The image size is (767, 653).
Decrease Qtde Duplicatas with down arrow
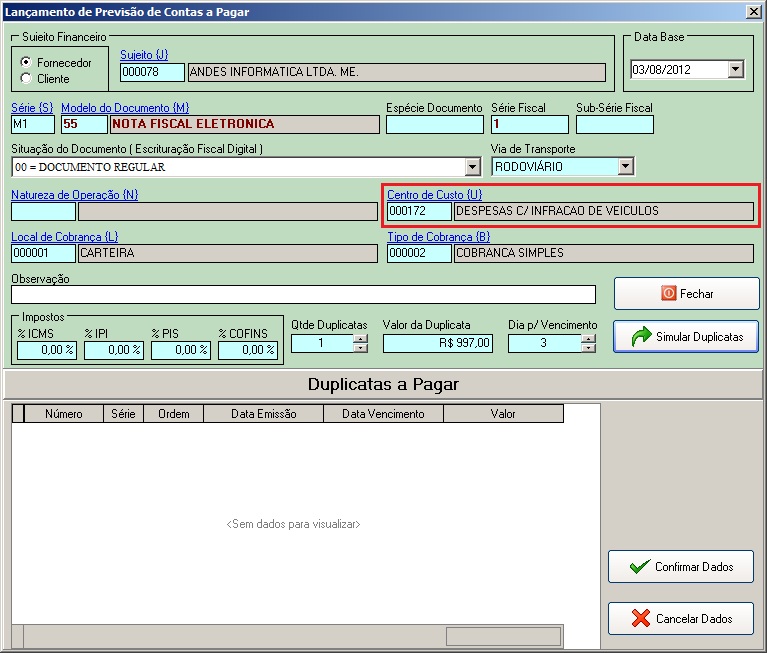[x=361, y=348]
